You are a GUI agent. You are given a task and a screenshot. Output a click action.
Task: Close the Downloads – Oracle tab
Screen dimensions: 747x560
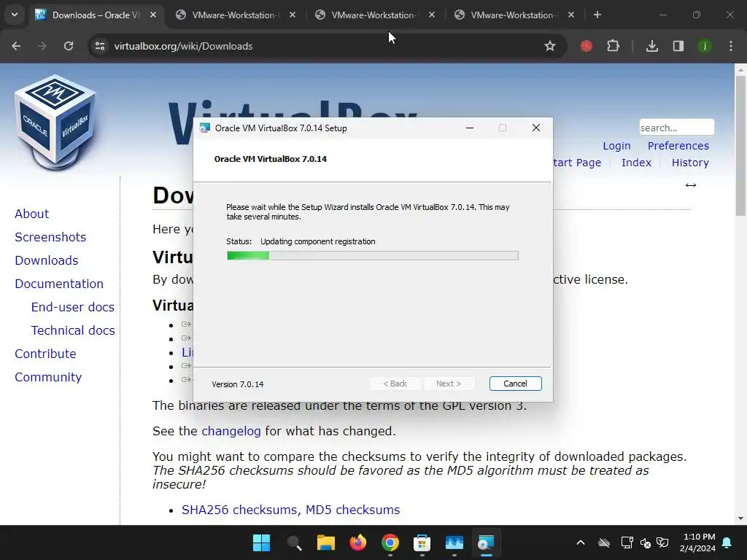tap(153, 15)
